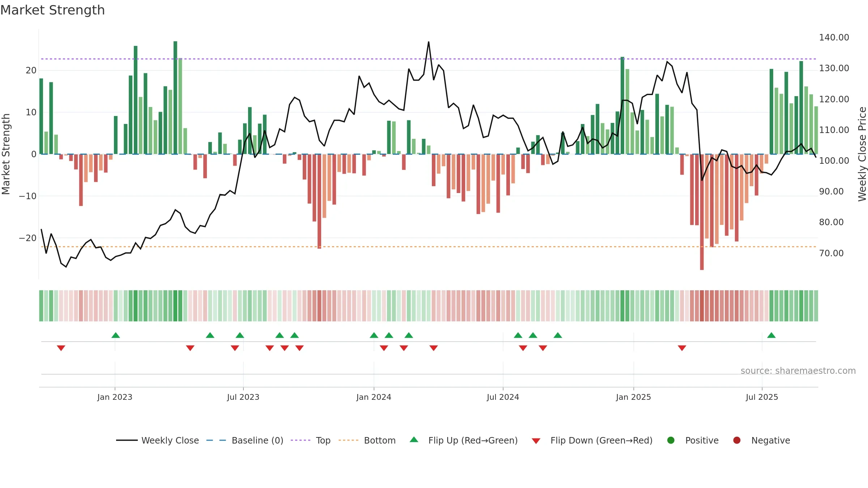Click the 20 strength axis tick
Viewport: 868px width, 488px height.
coord(31,70)
